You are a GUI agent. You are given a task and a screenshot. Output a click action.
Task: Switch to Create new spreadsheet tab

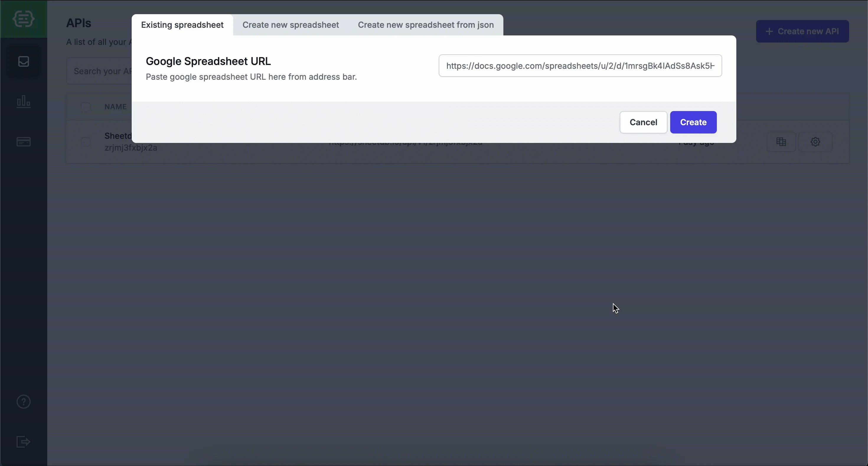point(291,25)
